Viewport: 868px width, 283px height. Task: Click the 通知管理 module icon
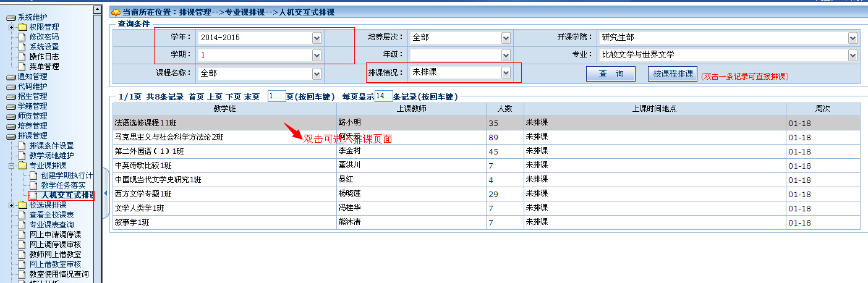click(11, 77)
